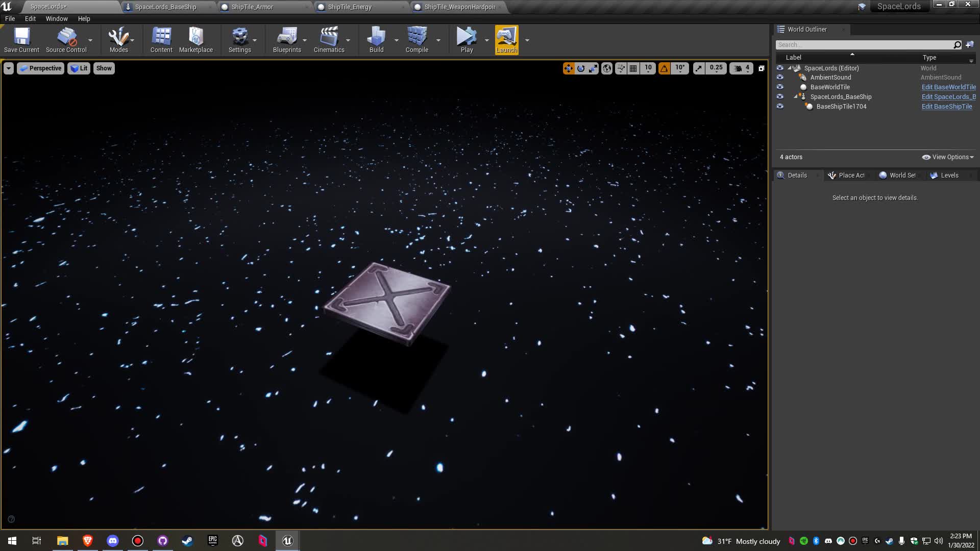The image size is (980, 551).
Task: Click the Edit BaseWorldTile link
Action: click(948, 87)
